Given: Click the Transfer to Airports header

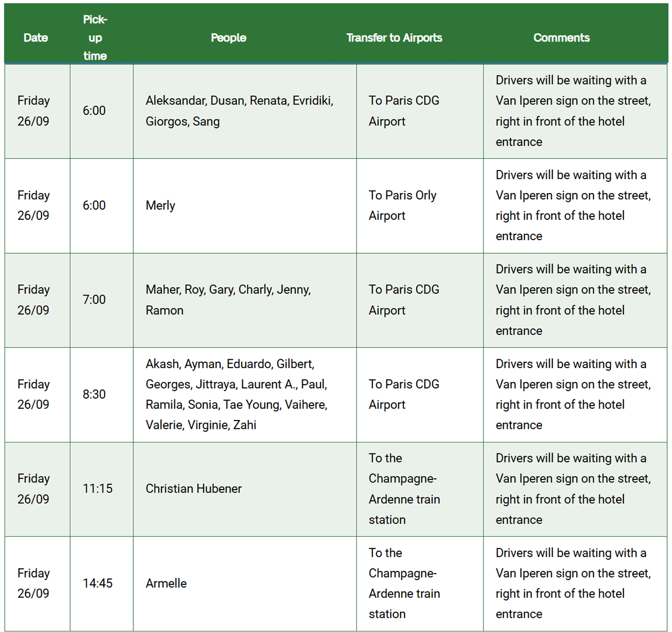Looking at the screenshot, I should tap(394, 38).
